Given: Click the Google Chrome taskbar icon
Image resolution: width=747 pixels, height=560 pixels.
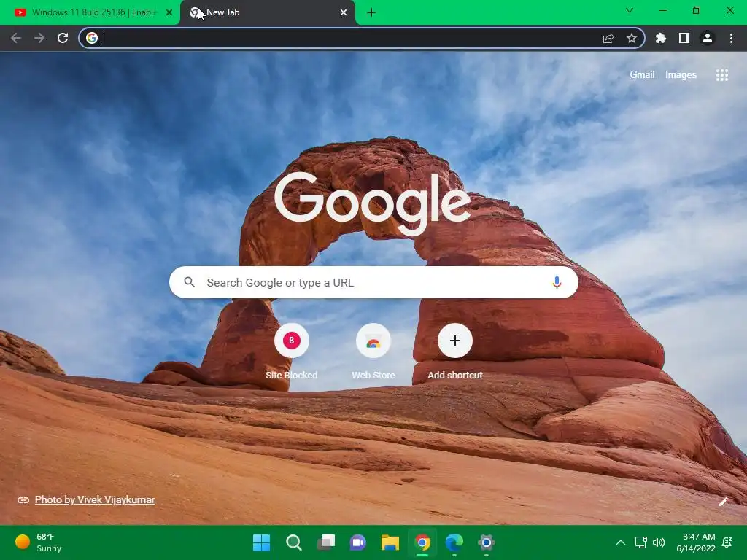Looking at the screenshot, I should pyautogui.click(x=422, y=542).
